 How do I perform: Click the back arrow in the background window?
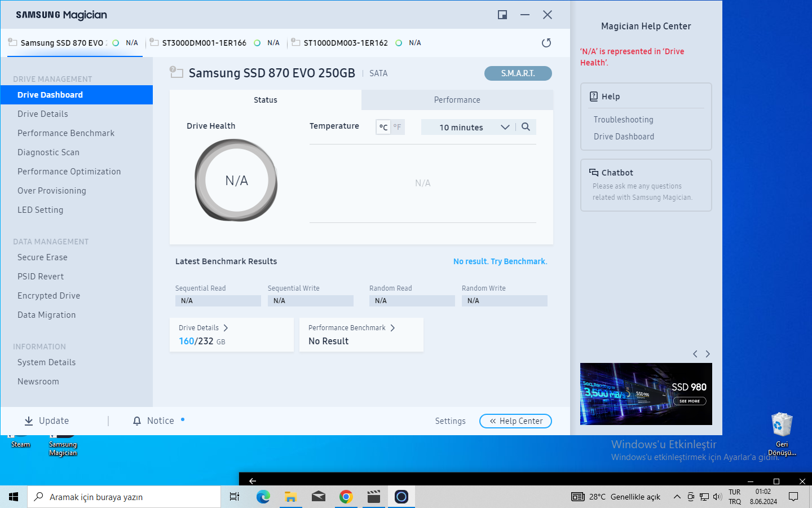point(253,481)
